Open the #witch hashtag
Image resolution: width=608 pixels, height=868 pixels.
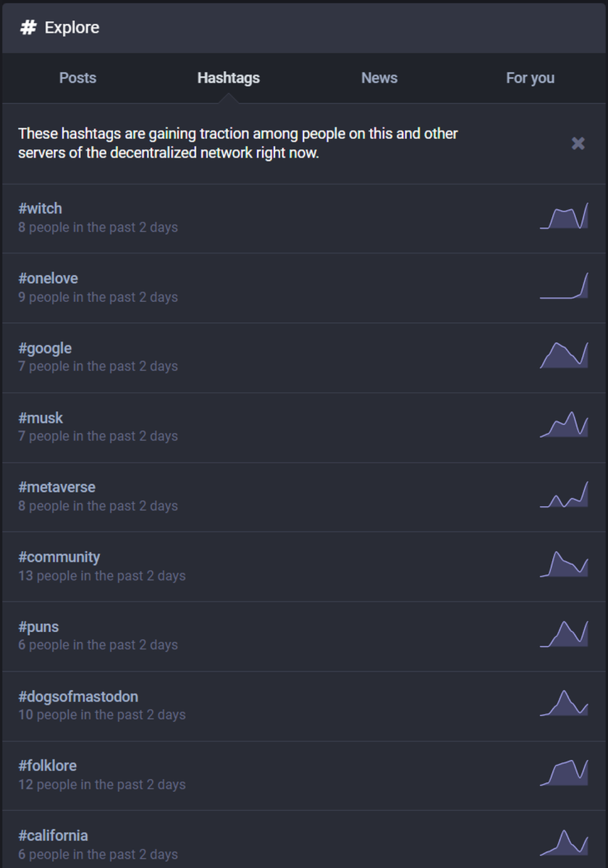tap(41, 208)
